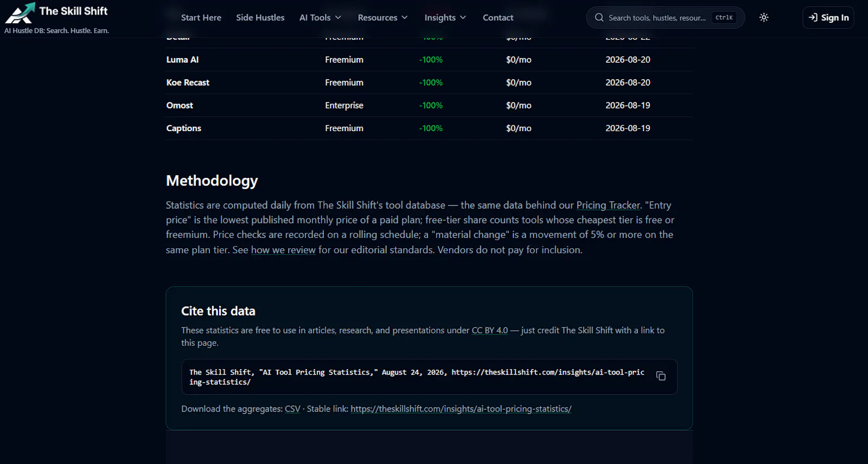Click the 2026-08-19 date in Omost row

coord(628,105)
